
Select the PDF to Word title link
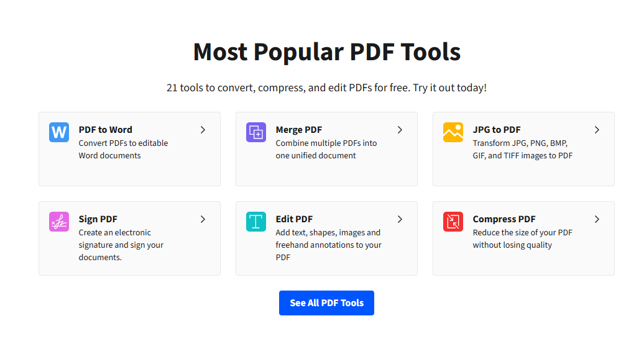coord(106,130)
